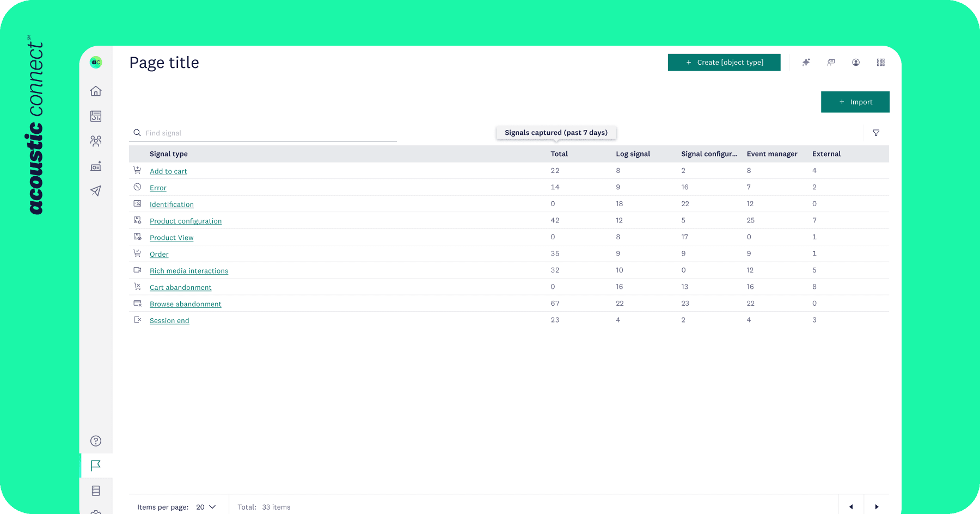The height and width of the screenshot is (514, 980).
Task: Open the audience people icon in sidebar
Action: coord(96,141)
